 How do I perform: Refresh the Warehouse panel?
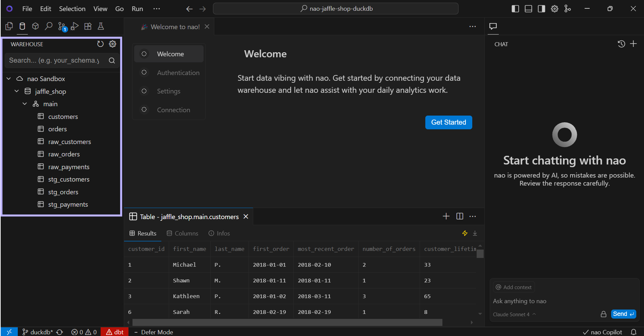100,44
